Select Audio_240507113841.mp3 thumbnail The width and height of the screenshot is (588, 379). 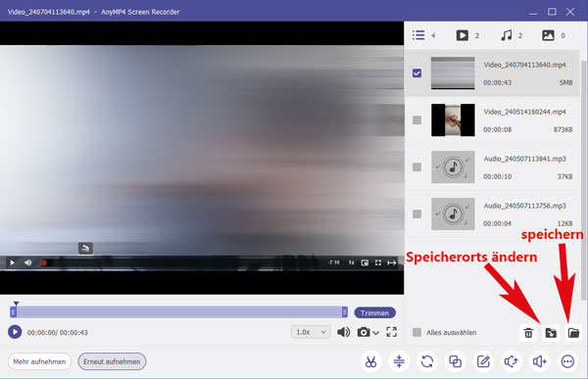click(x=453, y=166)
